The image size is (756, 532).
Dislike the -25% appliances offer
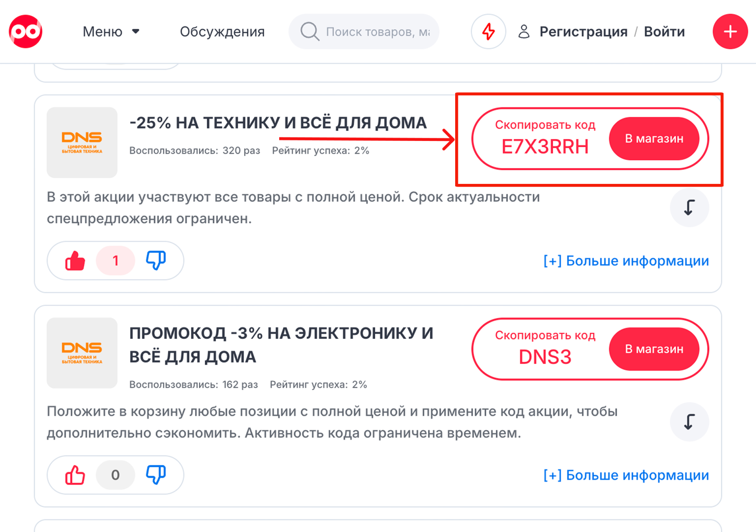156,261
